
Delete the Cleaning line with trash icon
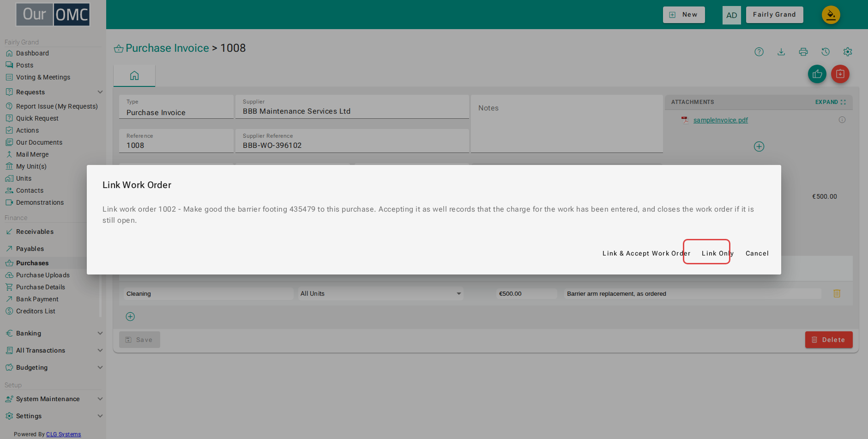pyautogui.click(x=837, y=293)
